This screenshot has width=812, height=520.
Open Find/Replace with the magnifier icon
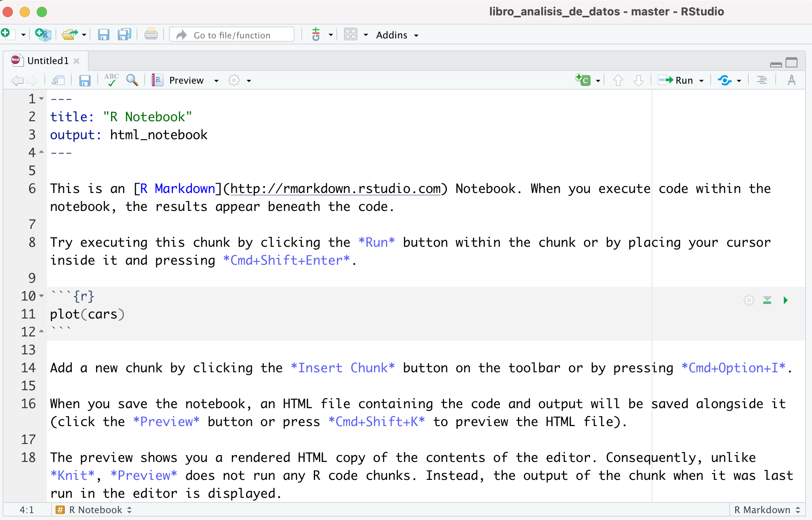[132, 80]
